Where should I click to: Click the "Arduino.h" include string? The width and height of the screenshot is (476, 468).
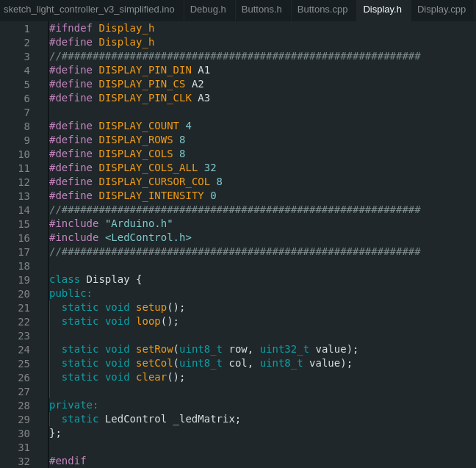[138, 223]
